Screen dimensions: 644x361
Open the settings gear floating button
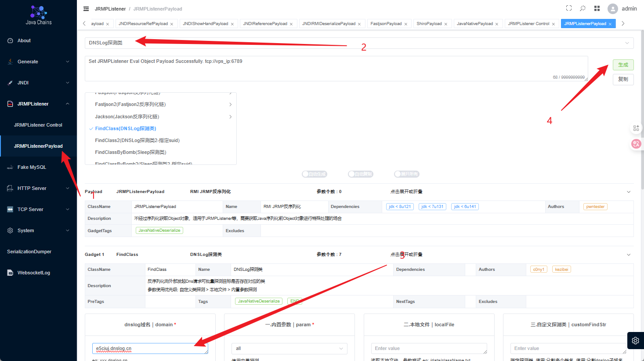636,340
